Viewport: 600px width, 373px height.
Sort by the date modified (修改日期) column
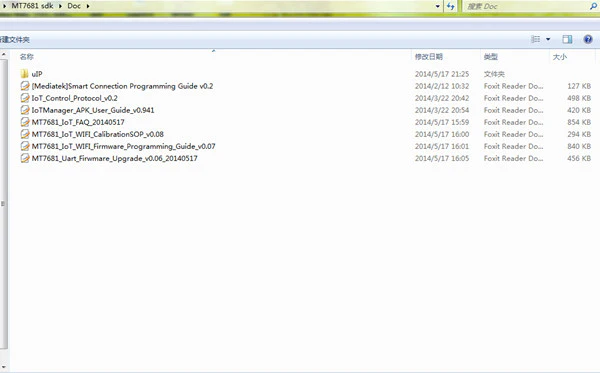(x=429, y=57)
